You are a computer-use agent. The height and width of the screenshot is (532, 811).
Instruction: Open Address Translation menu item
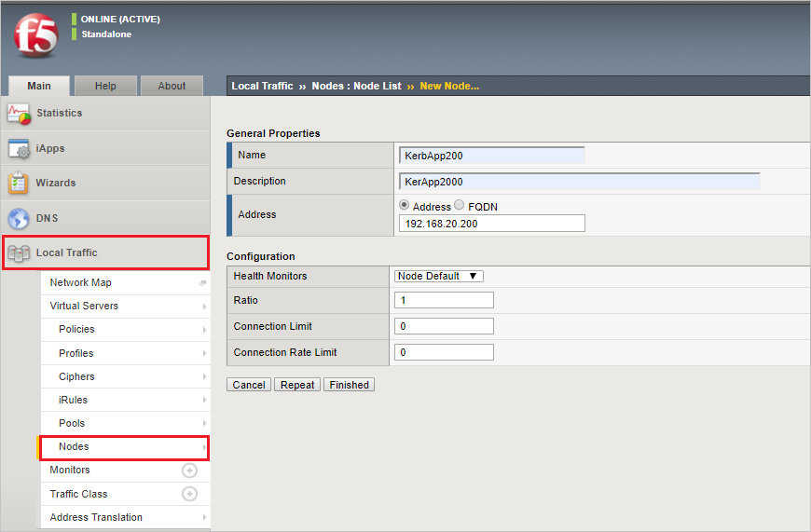[x=126, y=517]
